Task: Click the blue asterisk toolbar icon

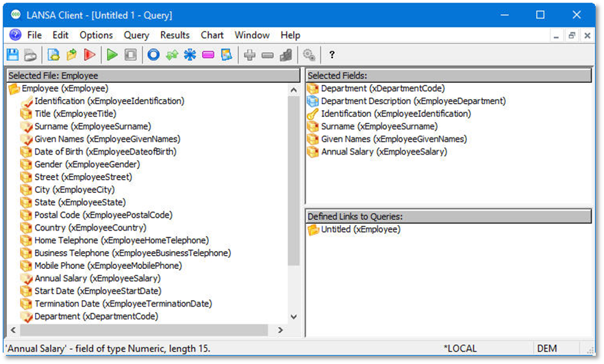Action: coord(190,55)
